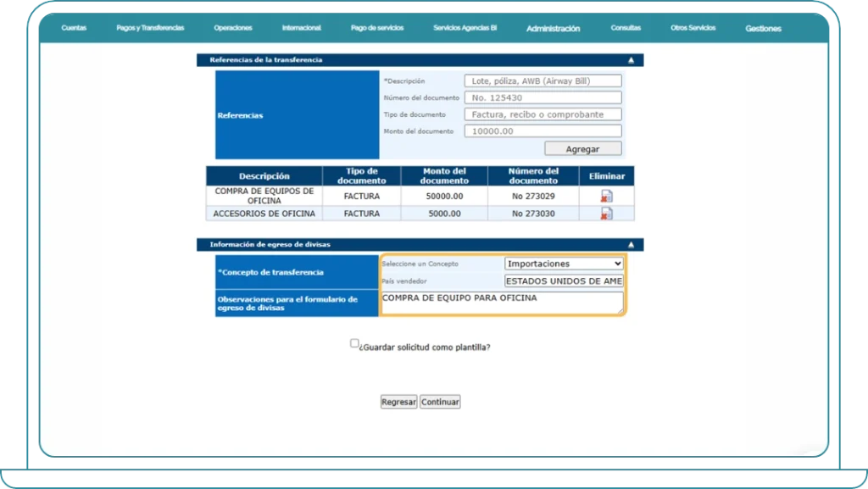Delete the COMPRA DE EQUIPOS DE OFICINA row

click(x=606, y=196)
